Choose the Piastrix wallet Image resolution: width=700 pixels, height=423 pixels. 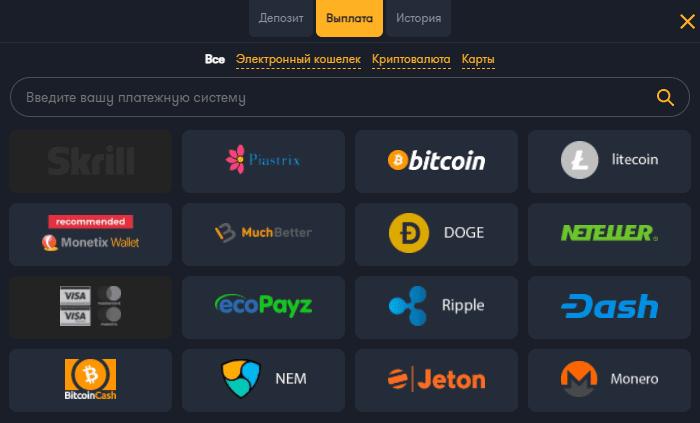(263, 161)
